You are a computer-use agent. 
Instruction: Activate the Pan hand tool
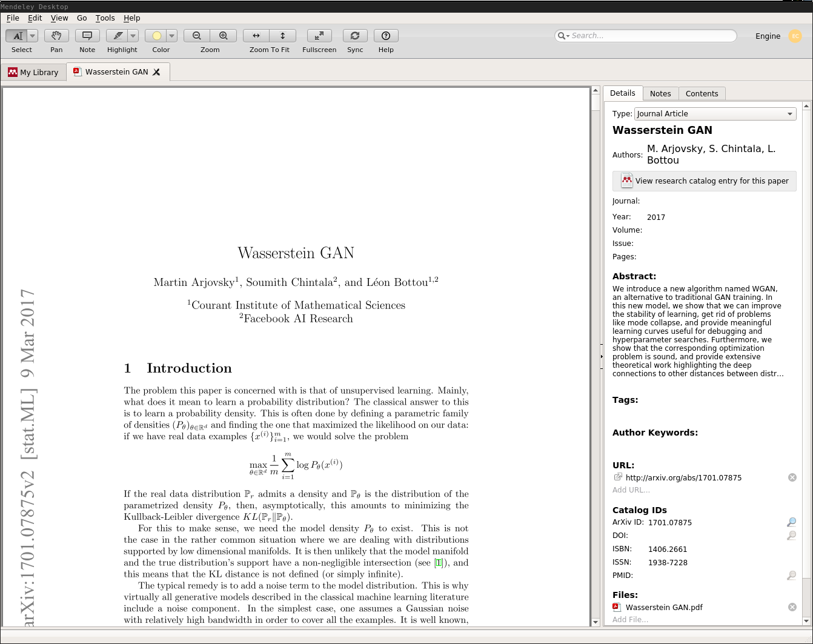(56, 36)
